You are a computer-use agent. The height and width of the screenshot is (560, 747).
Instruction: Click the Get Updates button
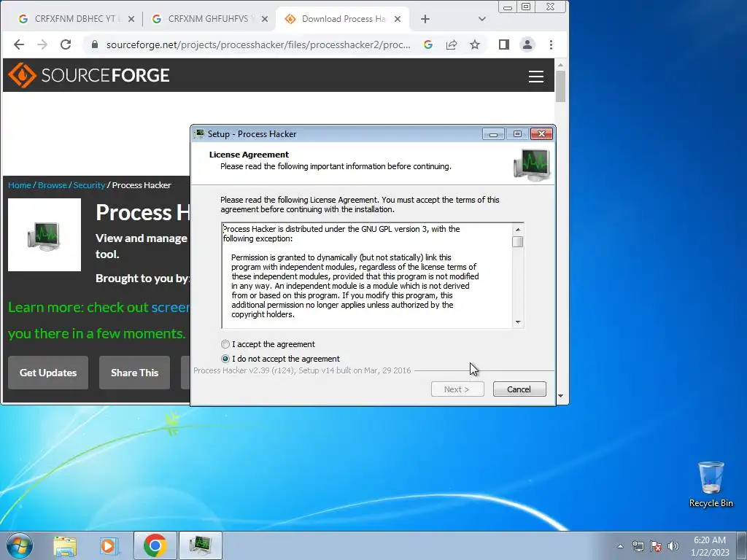(48, 373)
